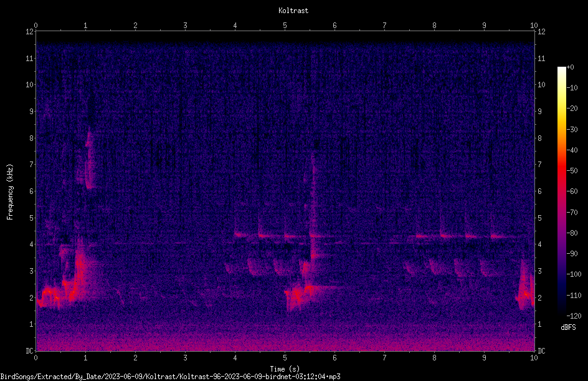This screenshot has height=381, width=588.
Task: Click the -80 color scale value
Action: click(x=572, y=233)
